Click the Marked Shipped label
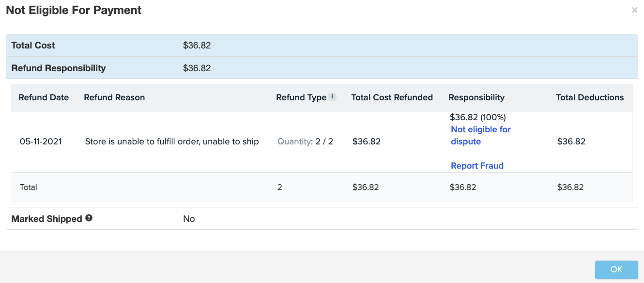Screen dimensions: 644x283 [47, 219]
